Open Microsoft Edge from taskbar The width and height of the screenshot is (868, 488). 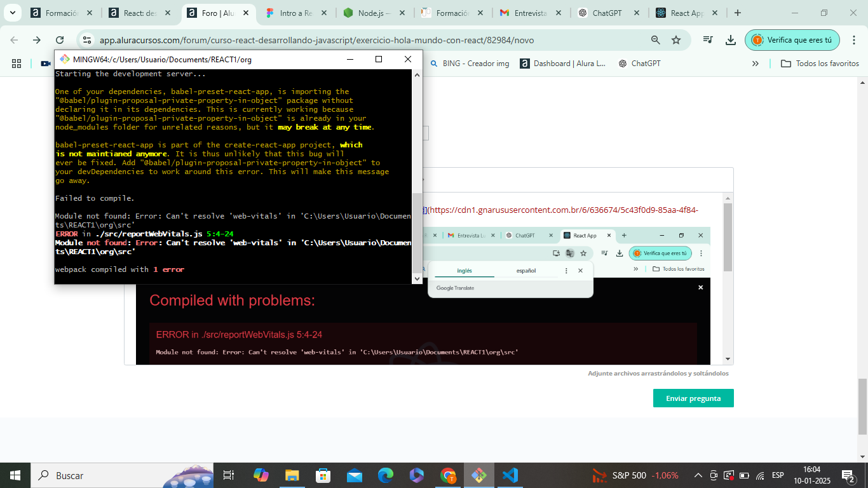point(386,475)
